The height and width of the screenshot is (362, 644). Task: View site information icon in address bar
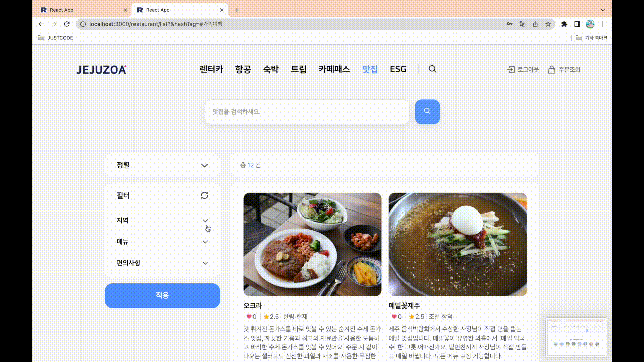coord(83,24)
